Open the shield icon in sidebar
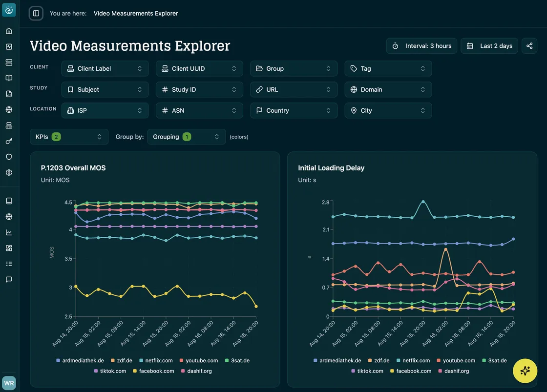This screenshot has height=392, width=547. tap(9, 157)
